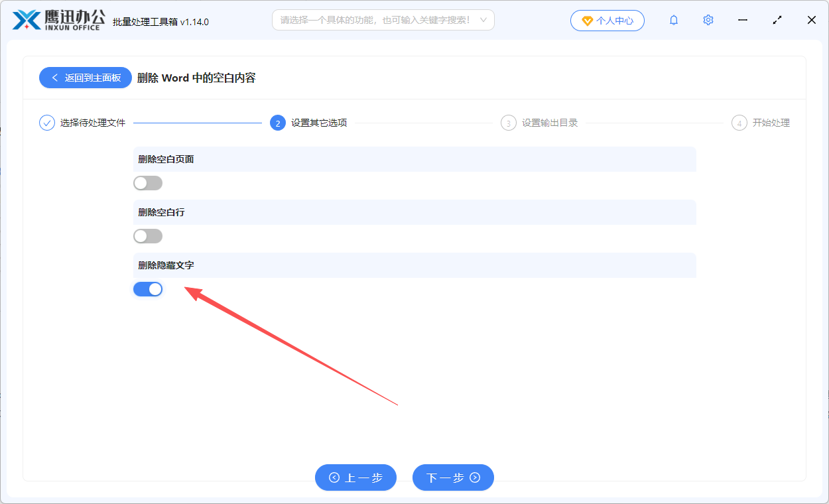Click step circle 4 beside 开始处理
Screen dimensions: 829x504
739,123
